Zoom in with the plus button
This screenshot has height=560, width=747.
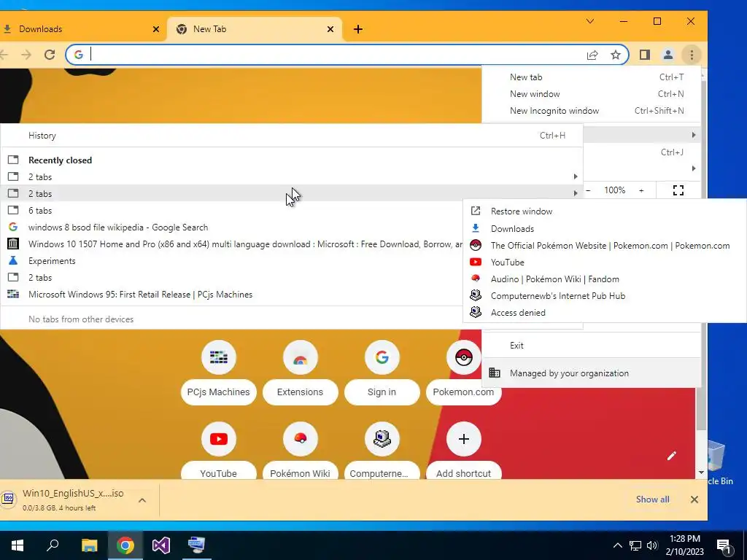point(641,190)
